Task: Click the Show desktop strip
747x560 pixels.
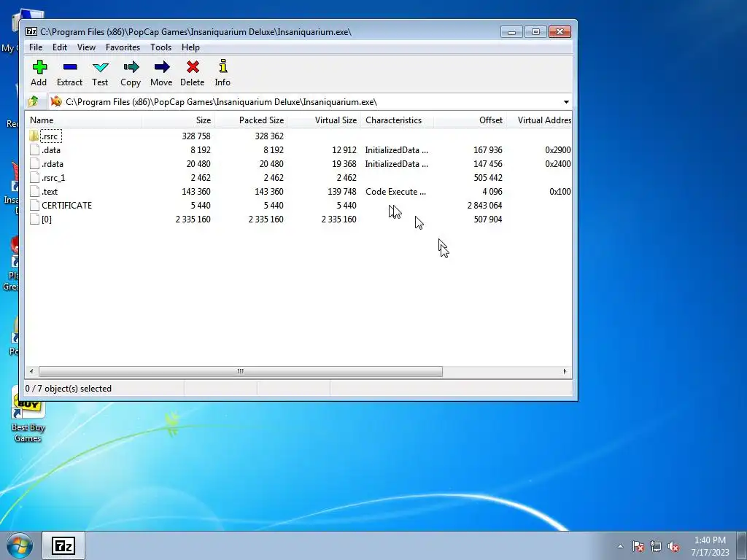Action: tap(743, 545)
